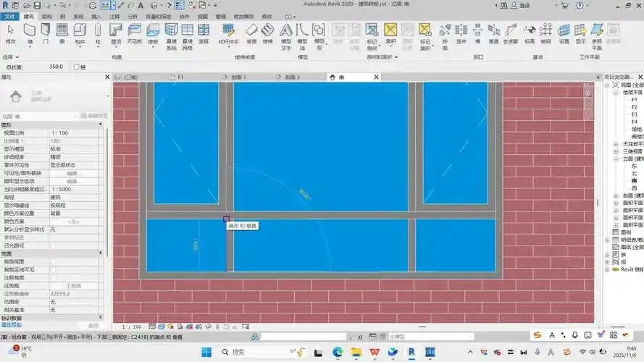Click the 属性帮助 link
The width and height of the screenshot is (644, 362).
(x=11, y=324)
